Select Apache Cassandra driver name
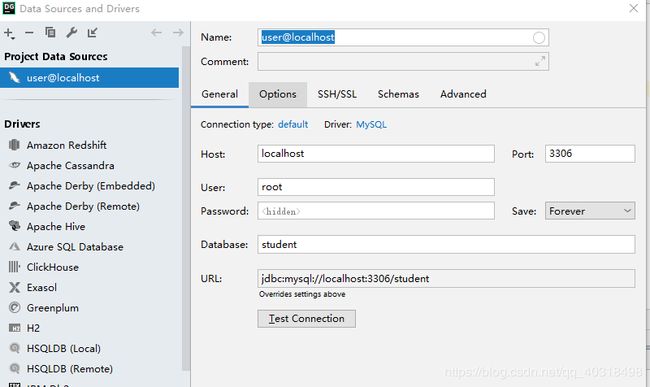Screen dimensions: 650x387 click(x=70, y=165)
